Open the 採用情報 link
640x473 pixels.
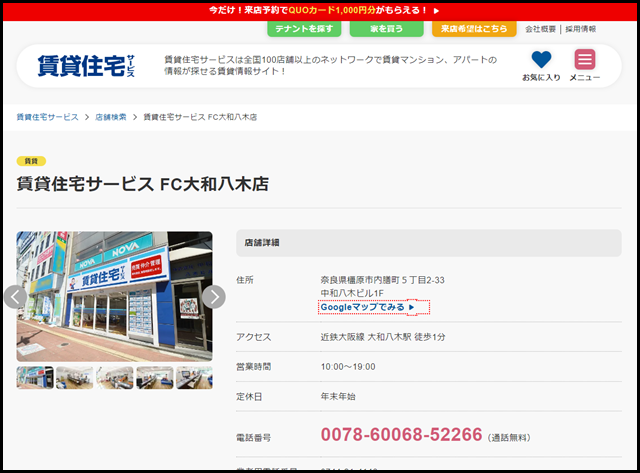(x=580, y=29)
